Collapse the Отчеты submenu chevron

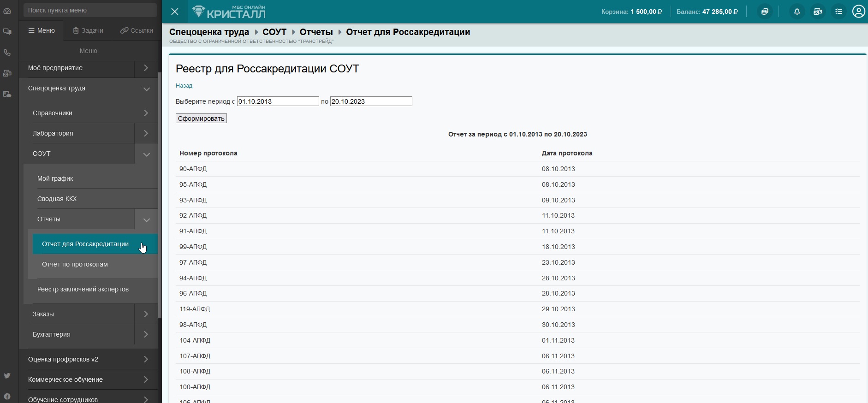tap(146, 220)
